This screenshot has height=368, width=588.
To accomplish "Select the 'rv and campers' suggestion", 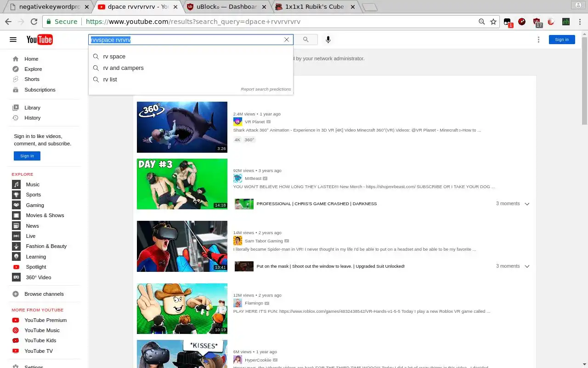I will coord(191,68).
